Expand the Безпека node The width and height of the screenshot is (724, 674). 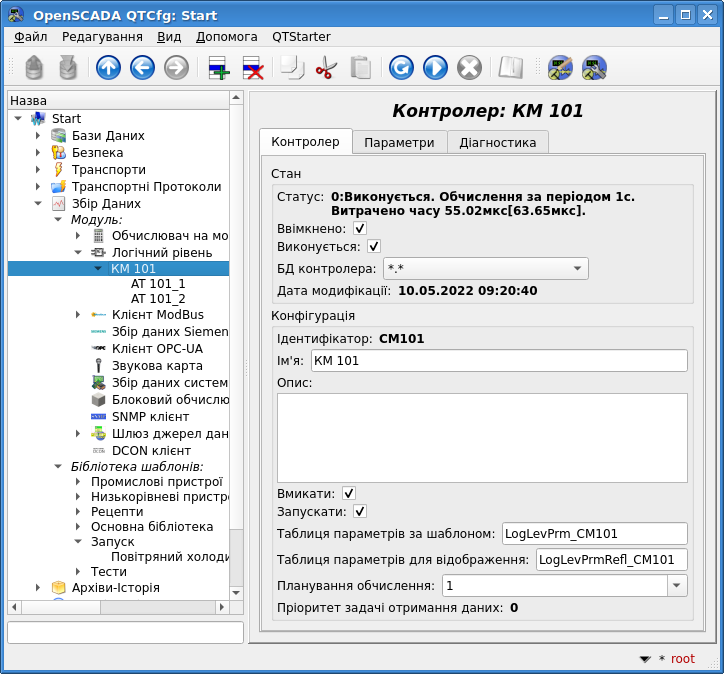pyautogui.click(x=38, y=152)
